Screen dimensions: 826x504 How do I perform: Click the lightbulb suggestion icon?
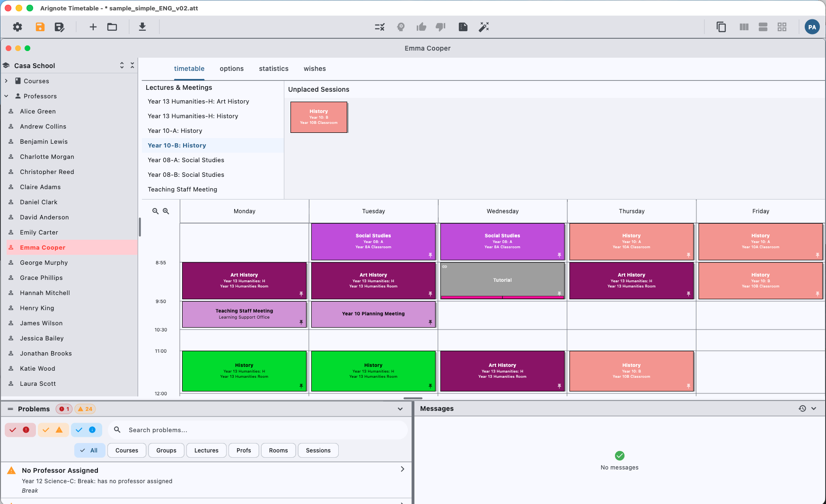click(401, 27)
